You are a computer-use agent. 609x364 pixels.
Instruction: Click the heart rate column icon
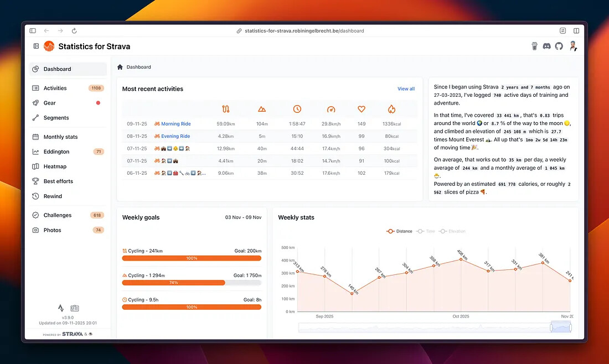[362, 110]
